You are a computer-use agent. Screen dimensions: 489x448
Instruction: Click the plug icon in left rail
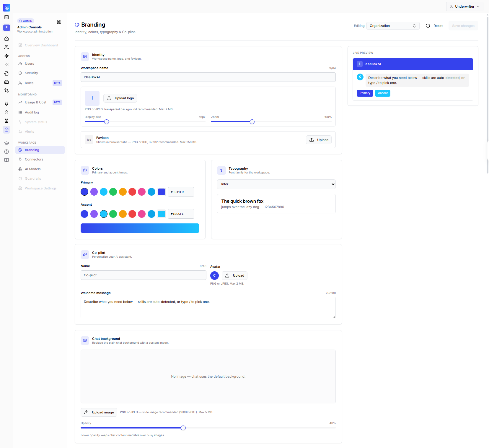[6, 104]
